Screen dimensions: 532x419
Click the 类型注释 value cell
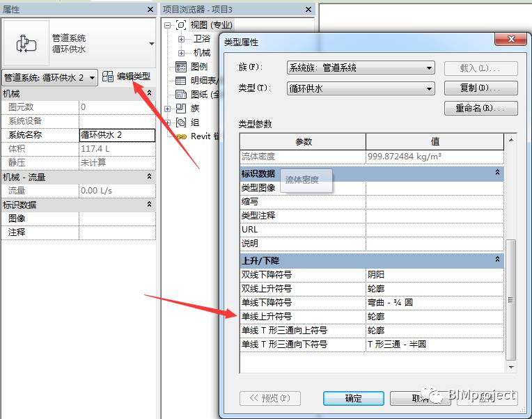coord(435,216)
